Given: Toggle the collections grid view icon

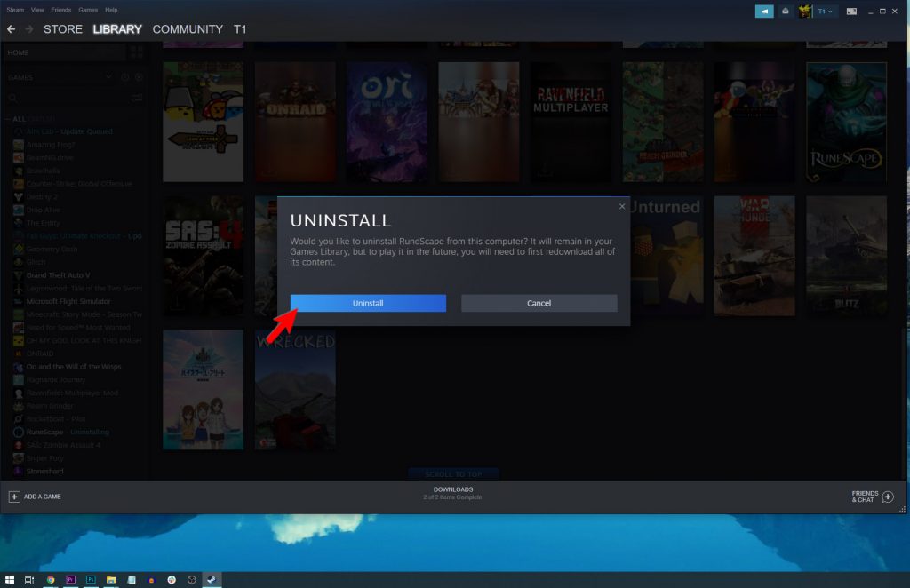Looking at the screenshot, I should pos(137,52).
